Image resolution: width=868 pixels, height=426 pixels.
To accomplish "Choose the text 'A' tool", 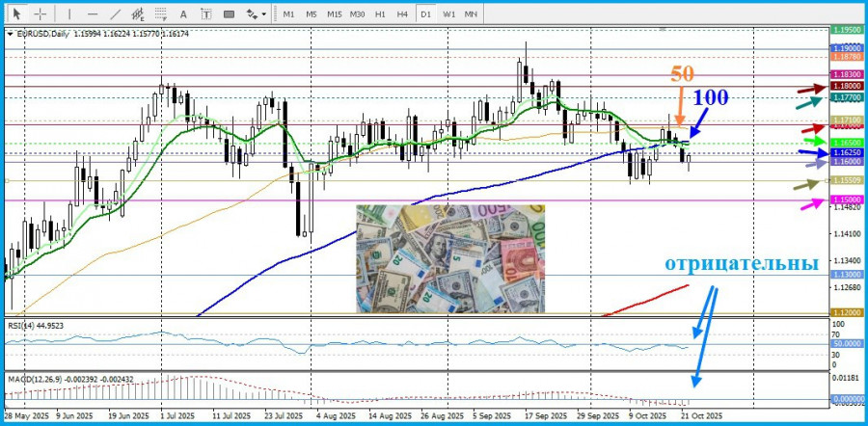I will (184, 14).
